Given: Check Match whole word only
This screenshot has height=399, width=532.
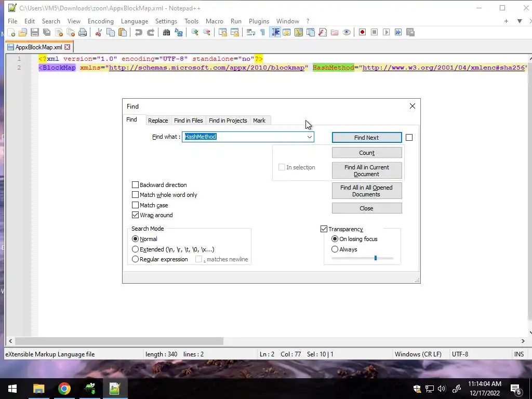Looking at the screenshot, I should coord(135,195).
